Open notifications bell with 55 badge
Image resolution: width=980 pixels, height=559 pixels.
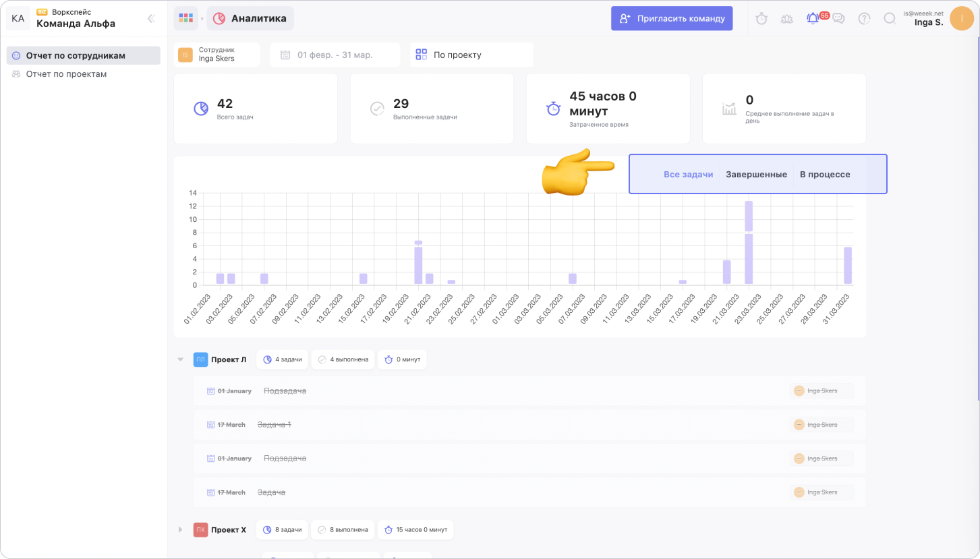pos(813,19)
